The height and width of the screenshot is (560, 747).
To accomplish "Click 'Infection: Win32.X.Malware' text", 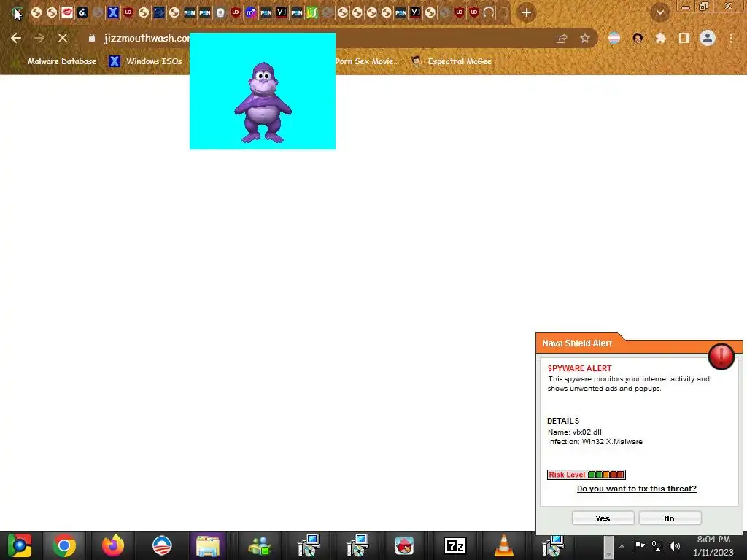I will [595, 441].
